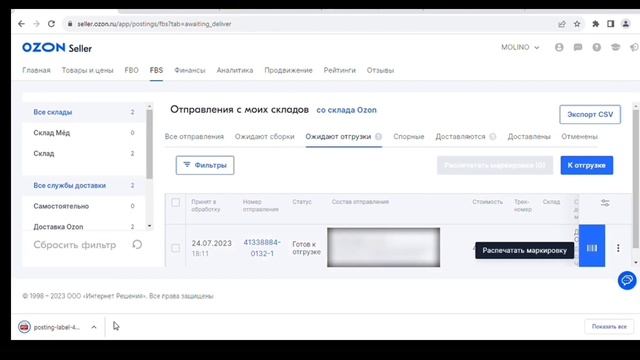The width and height of the screenshot is (640, 360).
Task: Click the browser forward arrow
Action: (36, 24)
